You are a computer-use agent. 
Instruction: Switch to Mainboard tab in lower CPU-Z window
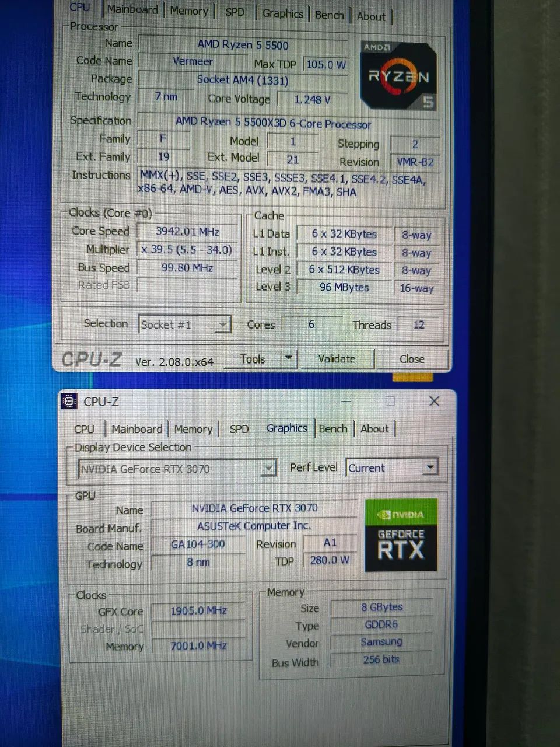(137, 429)
